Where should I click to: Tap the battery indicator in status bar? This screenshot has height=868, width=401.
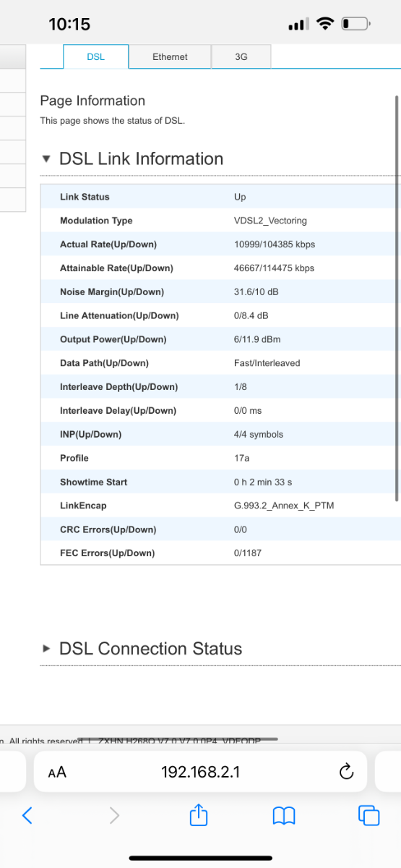[x=356, y=24]
